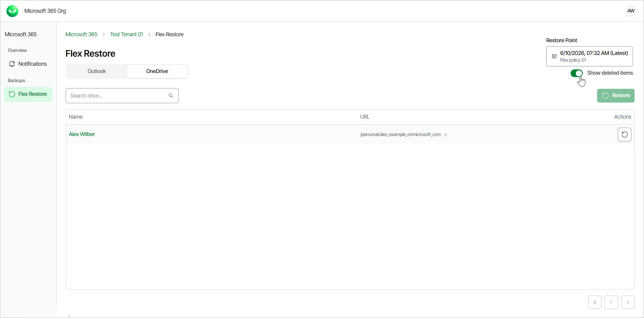Go to next page arrow
The image size is (644, 318).
click(x=628, y=302)
